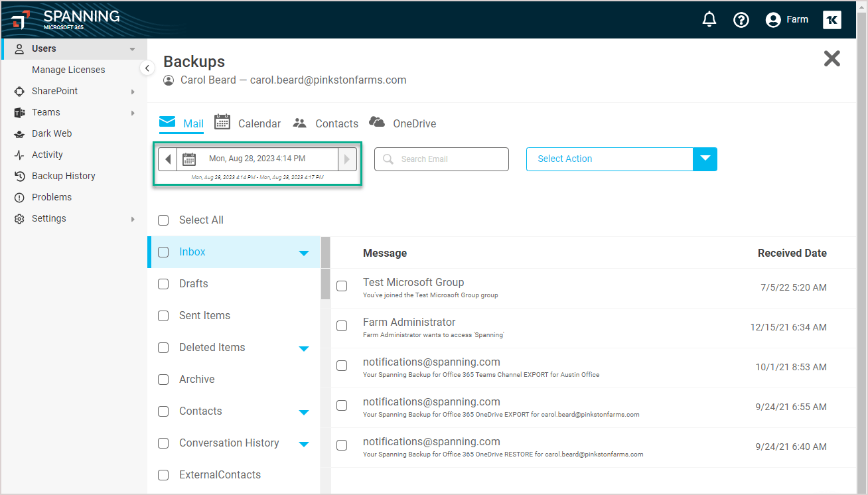Open the Farm account menu
The image size is (868, 495).
pos(786,19)
